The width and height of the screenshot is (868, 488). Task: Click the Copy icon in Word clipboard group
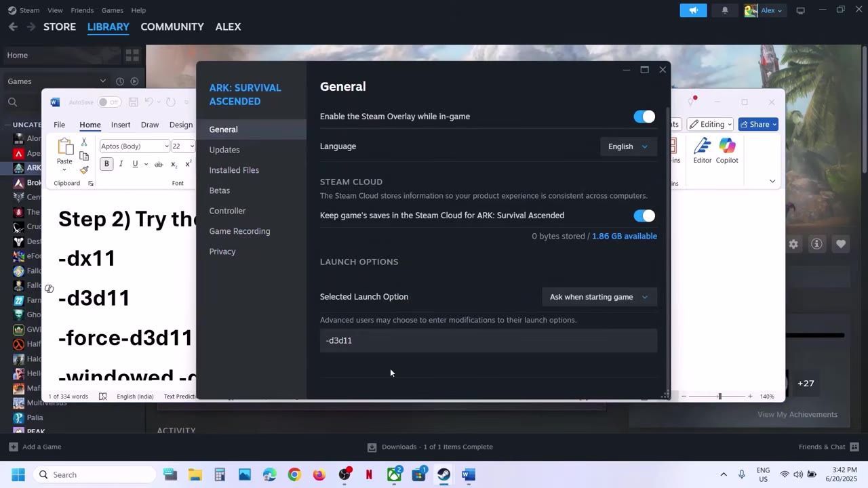pos(84,156)
